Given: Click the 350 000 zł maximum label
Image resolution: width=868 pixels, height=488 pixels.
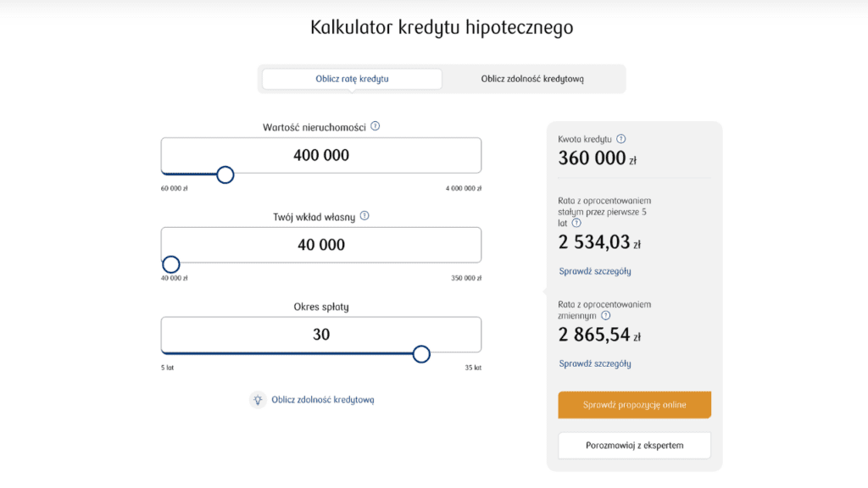Looking at the screenshot, I should 466,278.
